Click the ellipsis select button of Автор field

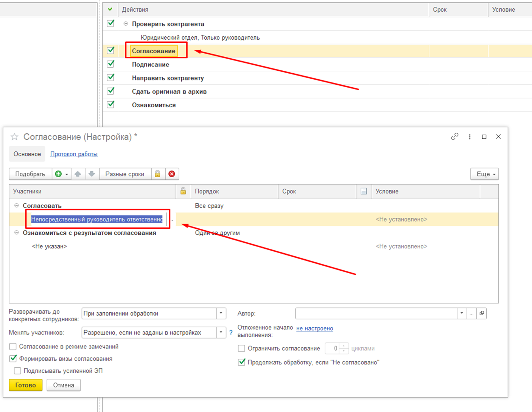471,313
